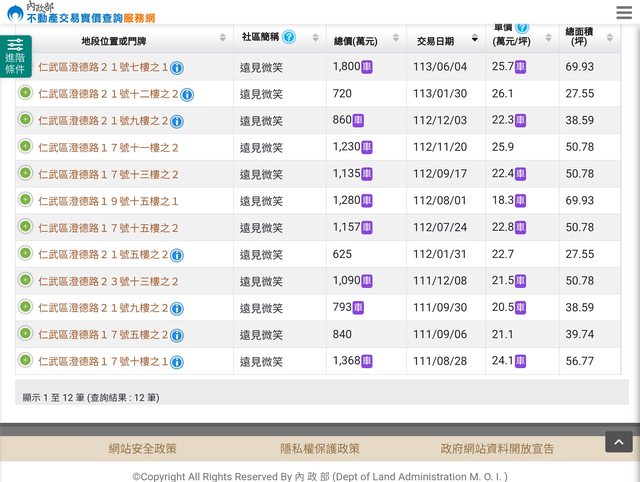Open 政府網站資料開放宣告 footer link
This screenshot has height=482, width=640.
[x=497, y=449]
